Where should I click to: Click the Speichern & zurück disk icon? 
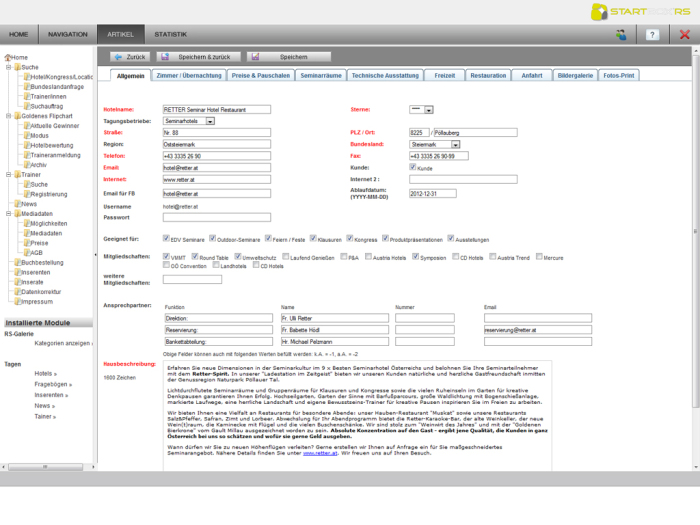pyautogui.click(x=165, y=57)
